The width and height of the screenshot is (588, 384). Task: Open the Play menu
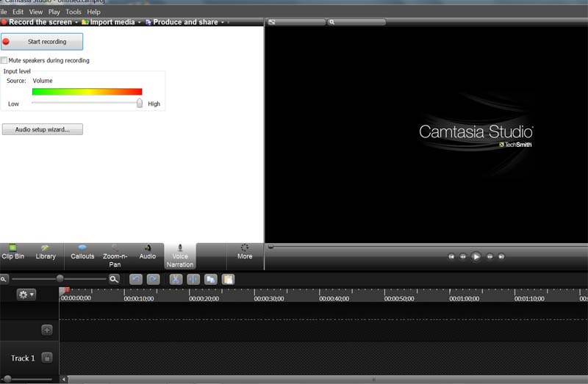coord(54,12)
